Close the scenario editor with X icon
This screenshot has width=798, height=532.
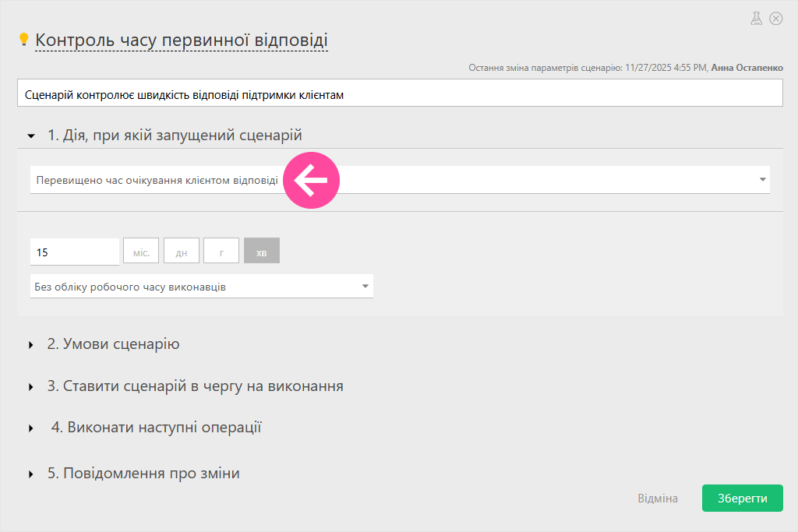point(775,19)
